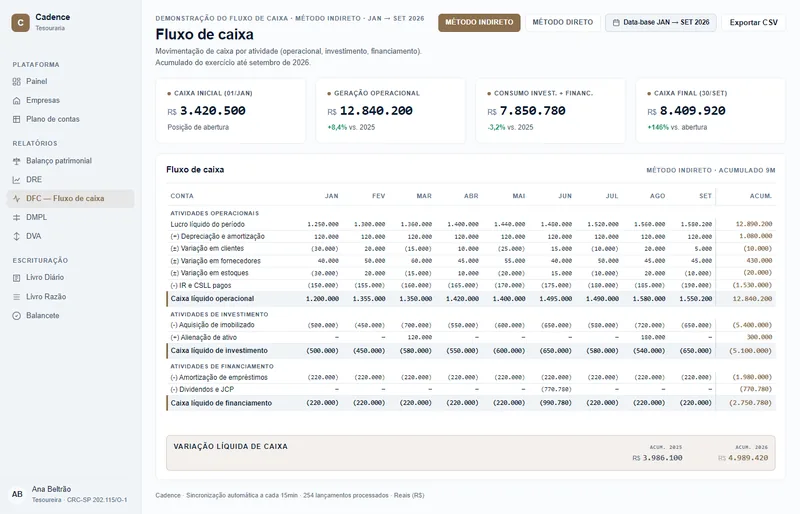Viewport: 800px width, 514px height.
Task: Select row (-) Dividendos e JCP
Action: (471, 389)
